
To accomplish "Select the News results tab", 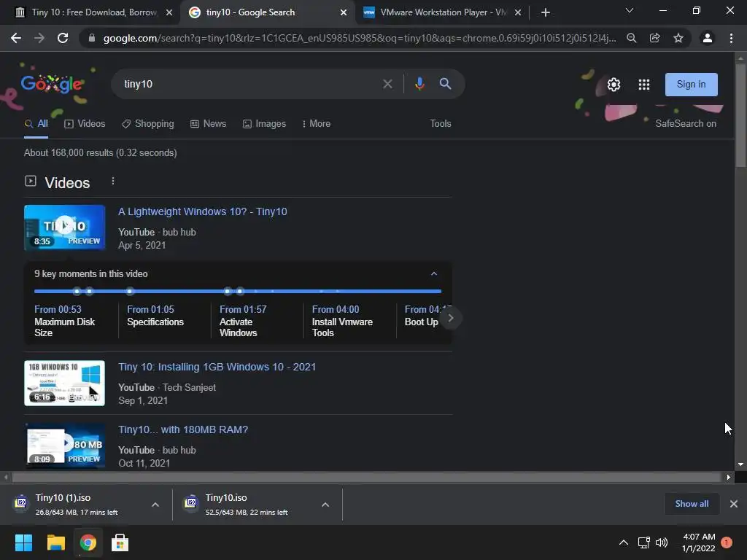I will [x=208, y=124].
